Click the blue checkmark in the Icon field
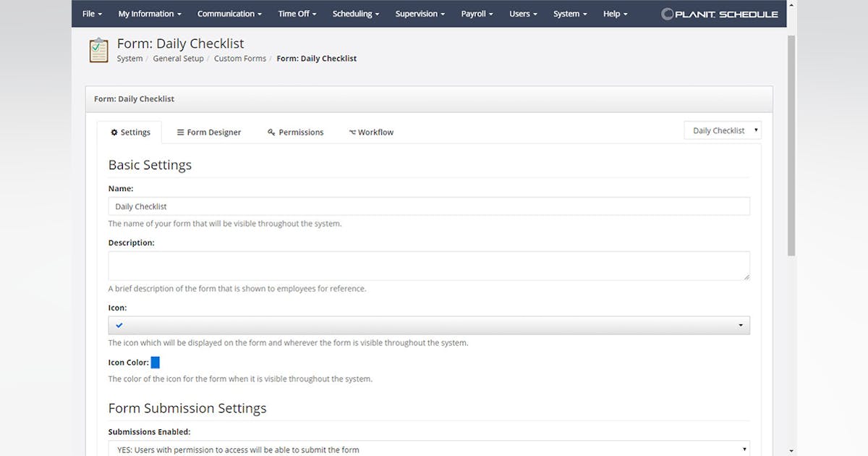The height and width of the screenshot is (456, 868). [119, 325]
